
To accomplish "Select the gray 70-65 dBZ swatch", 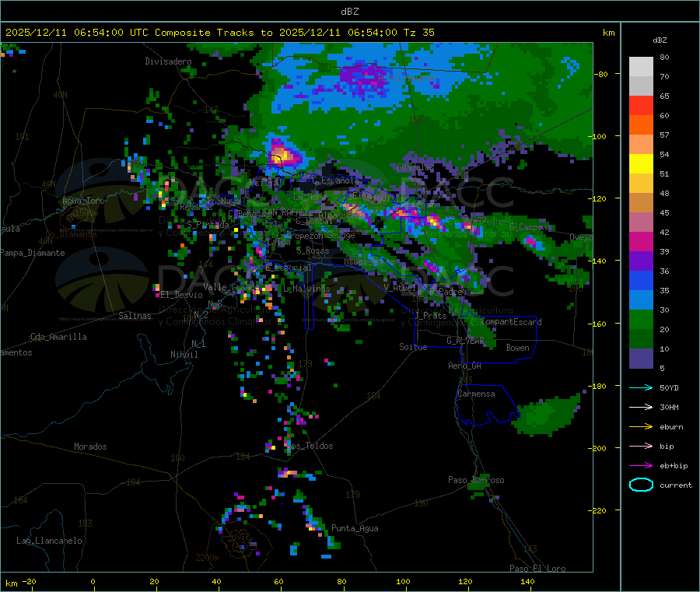I will click(641, 86).
